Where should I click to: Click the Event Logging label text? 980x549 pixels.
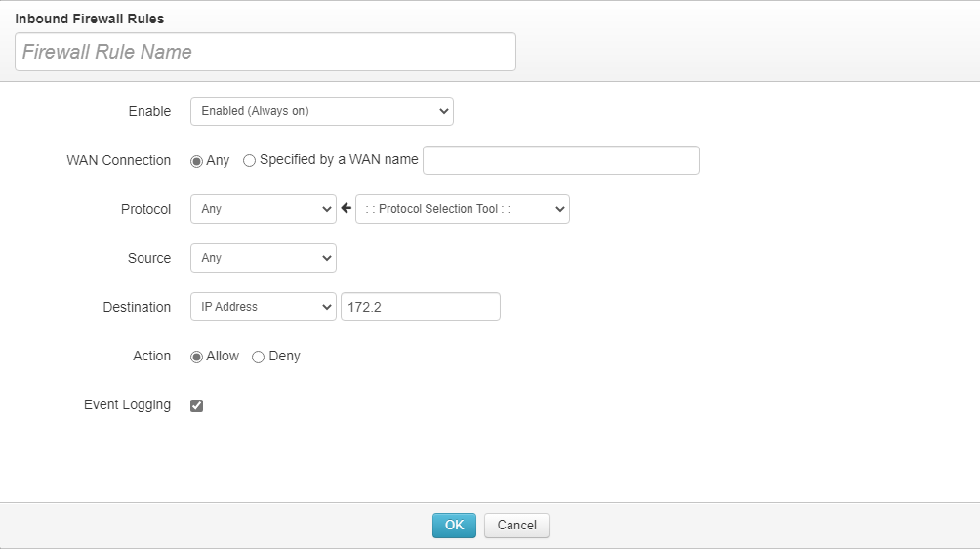tap(127, 404)
